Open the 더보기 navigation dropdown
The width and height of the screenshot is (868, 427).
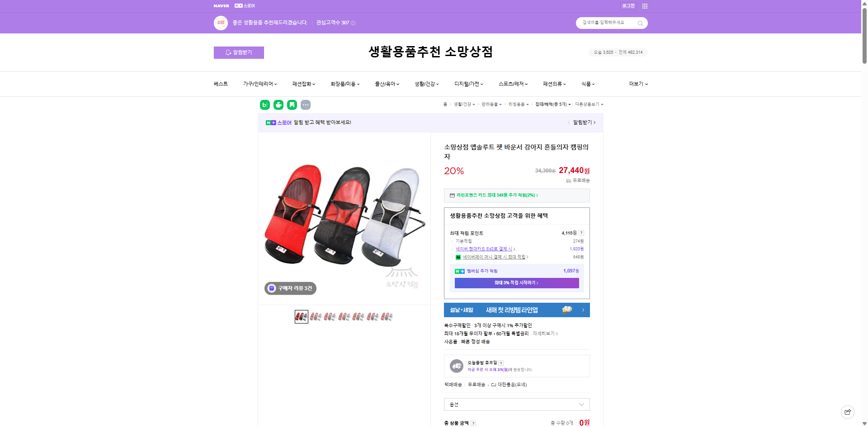(637, 84)
